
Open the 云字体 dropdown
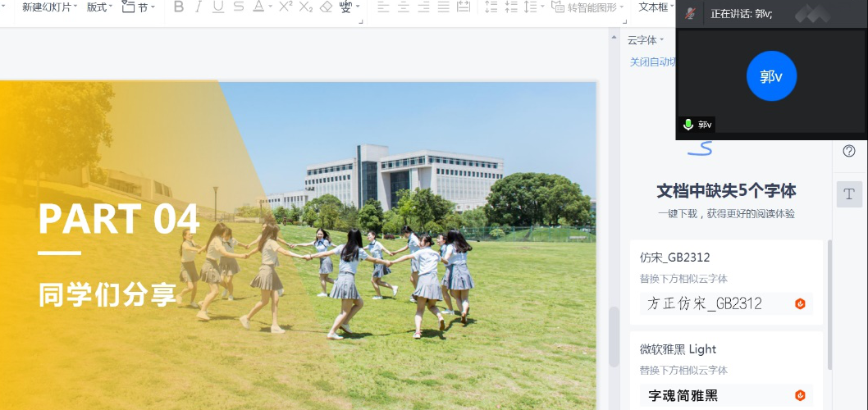point(646,40)
